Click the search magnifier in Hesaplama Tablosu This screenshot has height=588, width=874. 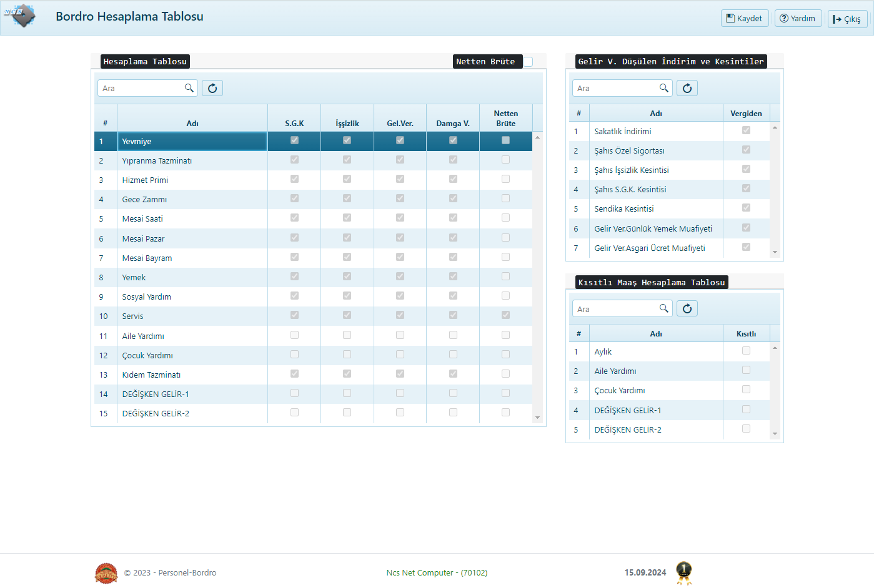pos(189,88)
